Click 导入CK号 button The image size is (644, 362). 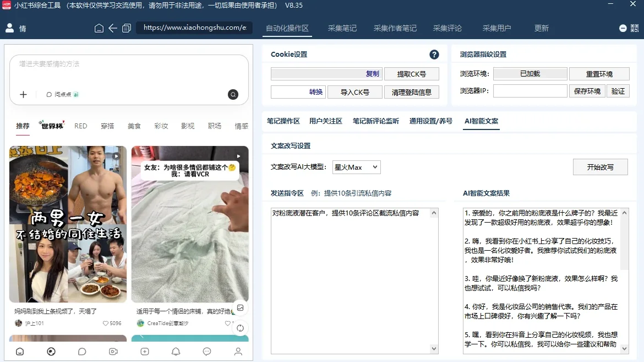click(x=355, y=92)
